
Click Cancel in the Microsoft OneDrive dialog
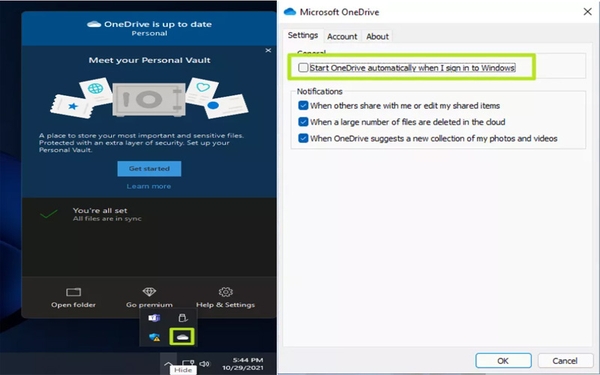pos(565,361)
